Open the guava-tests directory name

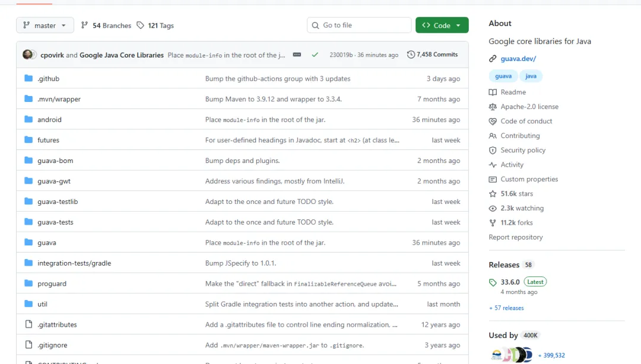[55, 222]
